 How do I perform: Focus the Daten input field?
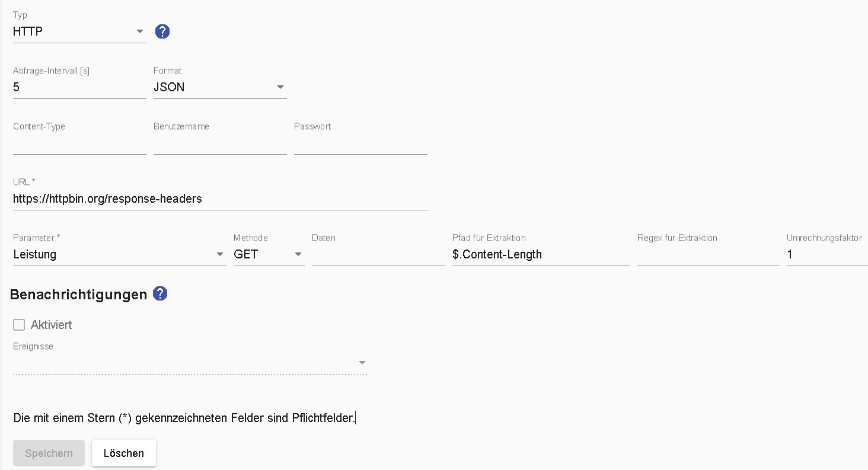378,254
